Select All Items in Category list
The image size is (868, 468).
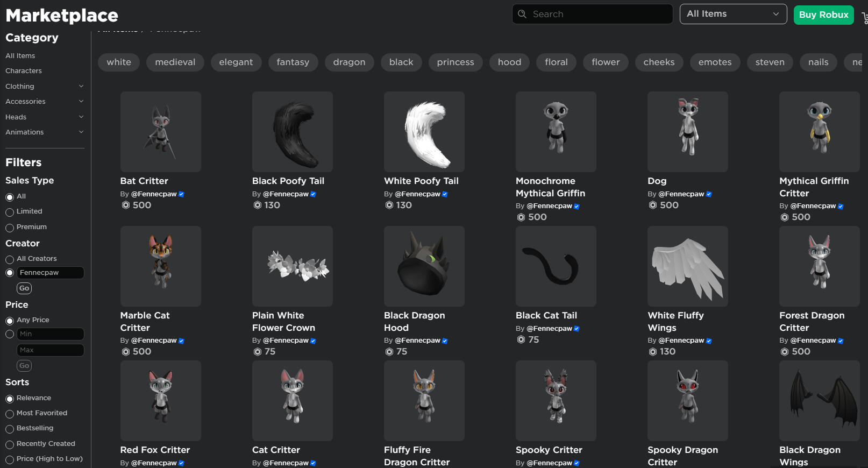tap(20, 56)
